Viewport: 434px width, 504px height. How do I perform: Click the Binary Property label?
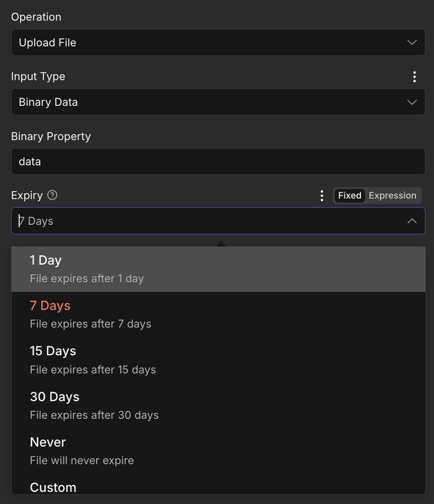pyautogui.click(x=51, y=137)
